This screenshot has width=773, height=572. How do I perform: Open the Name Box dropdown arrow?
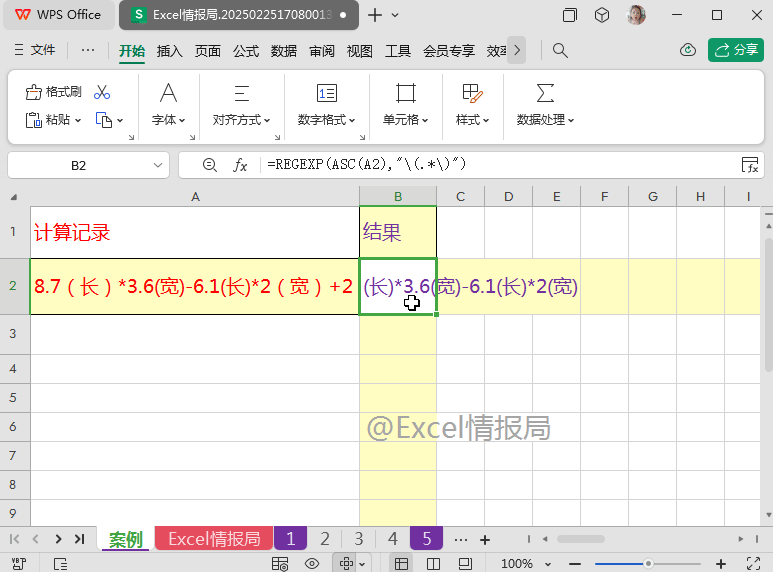(157, 165)
